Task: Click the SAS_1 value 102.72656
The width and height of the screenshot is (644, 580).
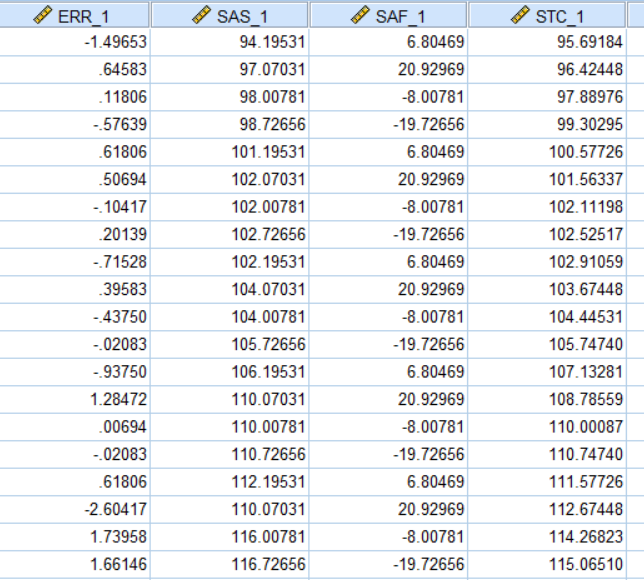Action: pos(268,234)
